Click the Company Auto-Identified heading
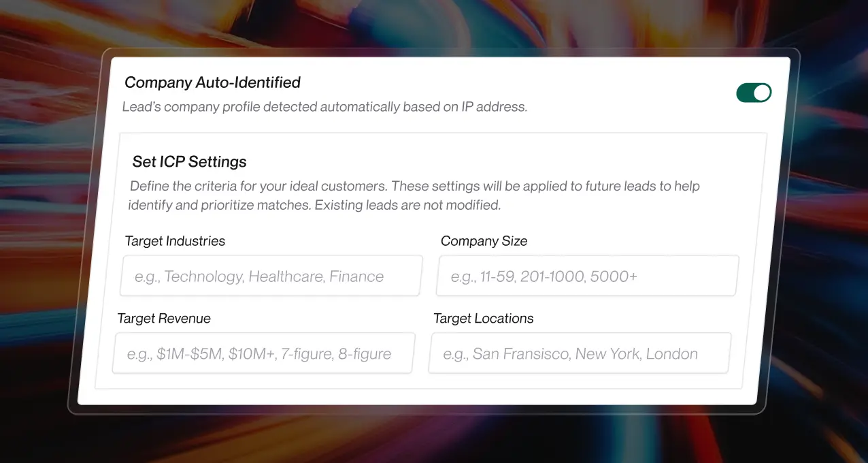The width and height of the screenshot is (868, 463). pyautogui.click(x=212, y=82)
